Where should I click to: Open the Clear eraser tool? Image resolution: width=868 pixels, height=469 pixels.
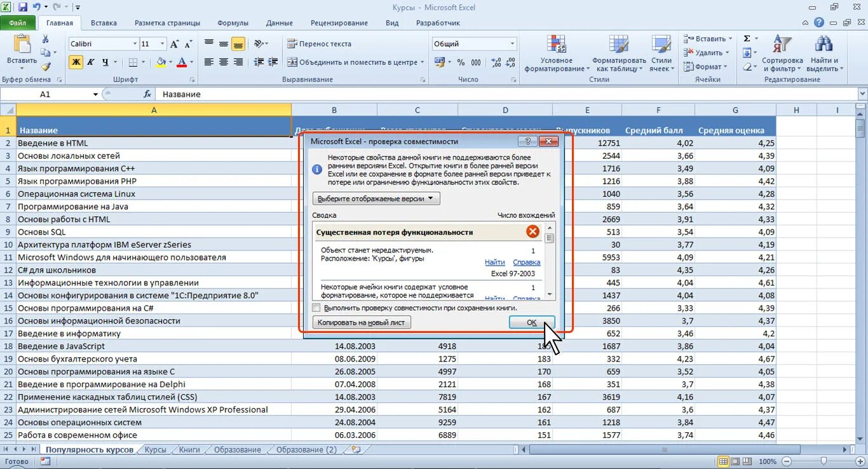747,67
